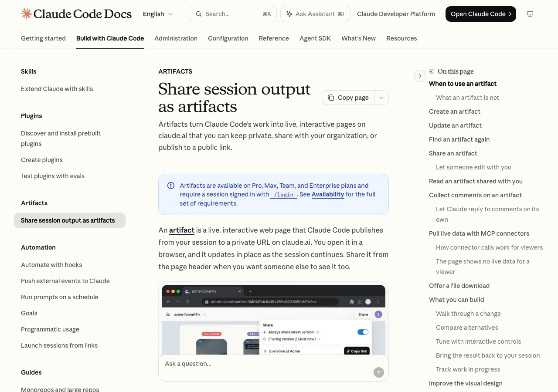Click the Search input field
The image size is (558, 392).
point(233,14)
